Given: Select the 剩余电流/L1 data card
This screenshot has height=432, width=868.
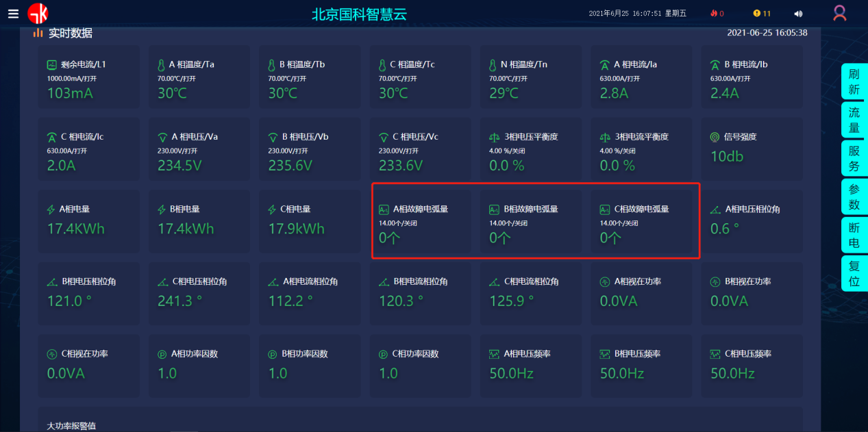Looking at the screenshot, I should pos(88,77).
